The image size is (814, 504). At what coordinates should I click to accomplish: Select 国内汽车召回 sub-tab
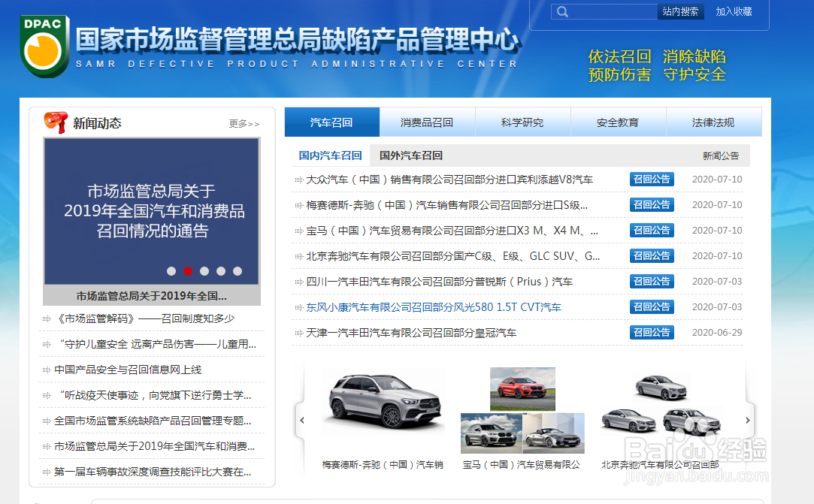[x=330, y=155]
